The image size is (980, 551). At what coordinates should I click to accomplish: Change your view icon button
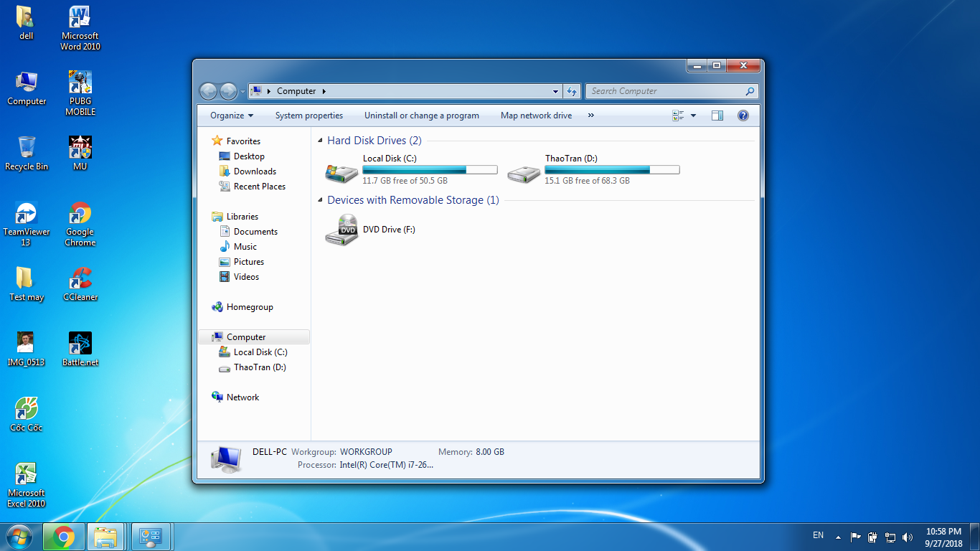[x=678, y=116]
